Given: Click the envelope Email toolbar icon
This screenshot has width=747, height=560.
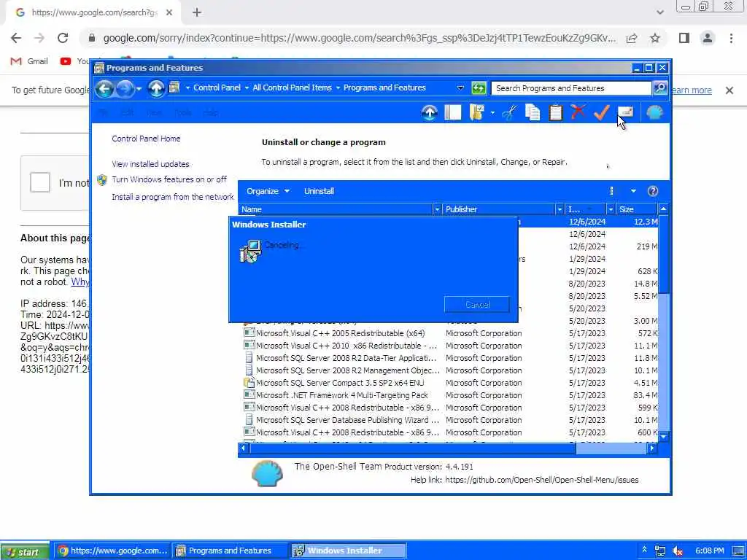Looking at the screenshot, I should [625, 112].
